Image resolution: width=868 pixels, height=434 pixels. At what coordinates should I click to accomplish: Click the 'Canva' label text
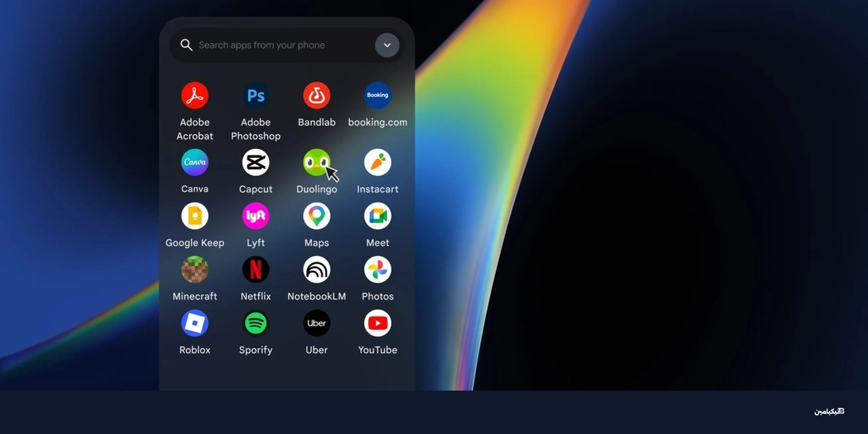(x=195, y=189)
